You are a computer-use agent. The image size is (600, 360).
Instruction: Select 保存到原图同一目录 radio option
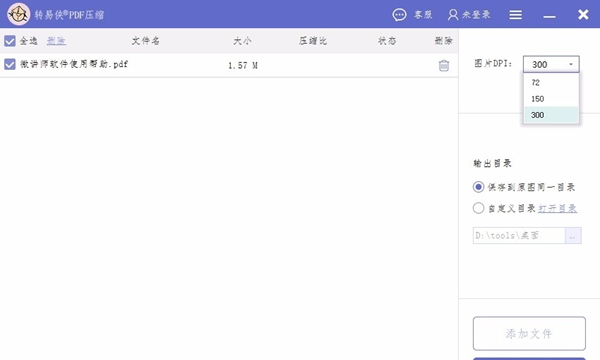tap(478, 187)
